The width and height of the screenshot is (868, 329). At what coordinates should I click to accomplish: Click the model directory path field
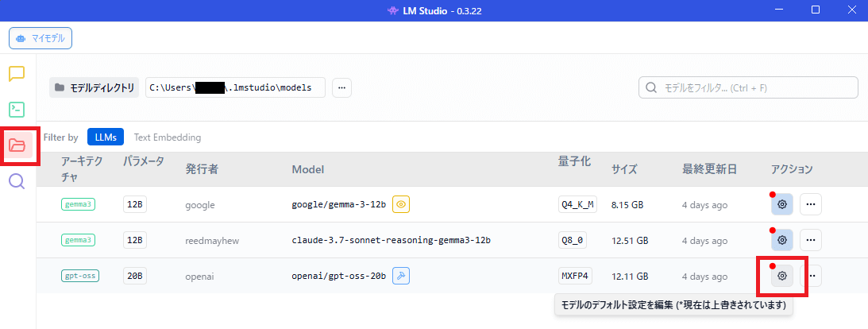click(235, 87)
